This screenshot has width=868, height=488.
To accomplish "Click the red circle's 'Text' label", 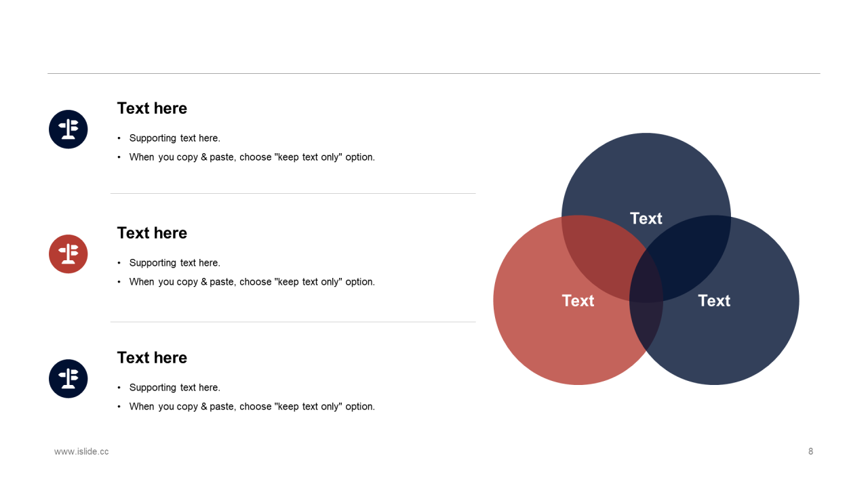I will 578,300.
